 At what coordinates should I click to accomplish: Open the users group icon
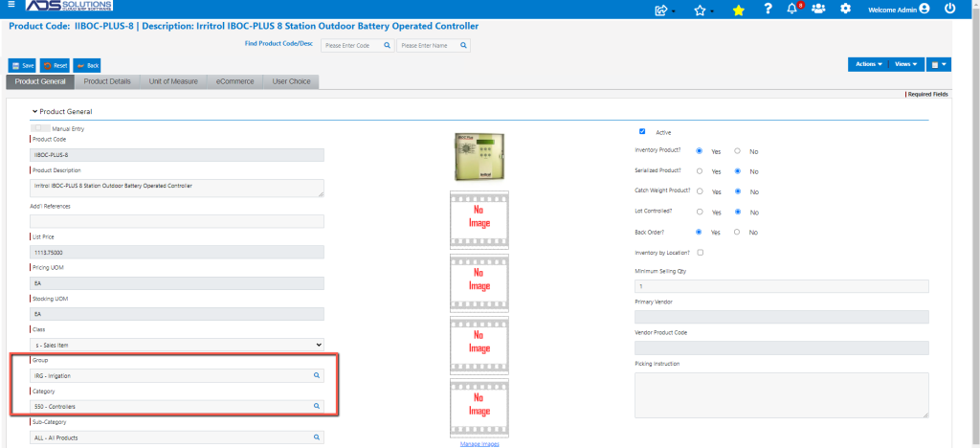pos(818,9)
